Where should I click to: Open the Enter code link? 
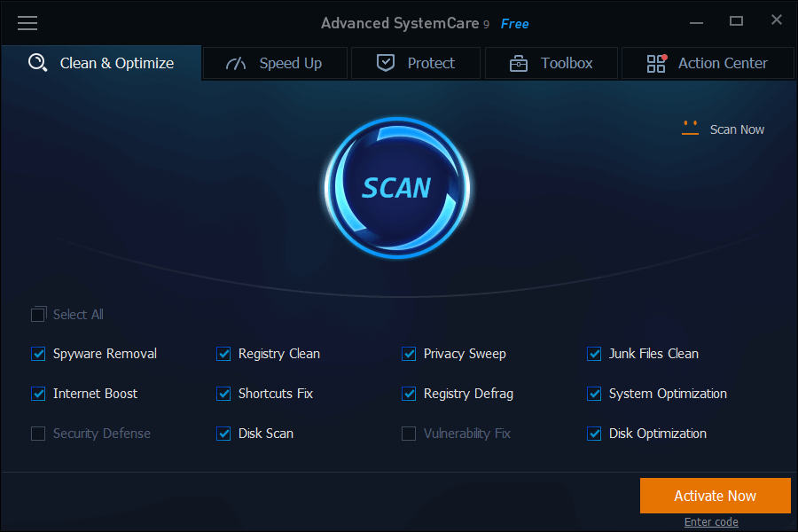tap(711, 522)
